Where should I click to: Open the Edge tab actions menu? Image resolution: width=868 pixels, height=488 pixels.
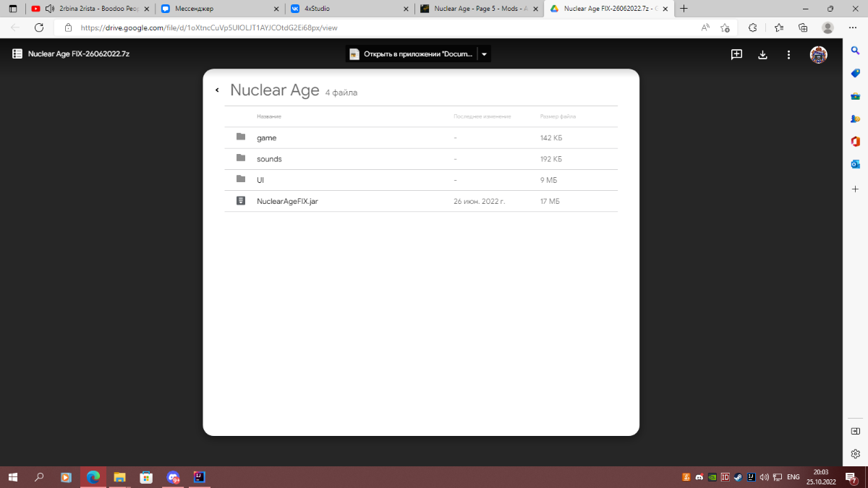pyautogui.click(x=12, y=9)
